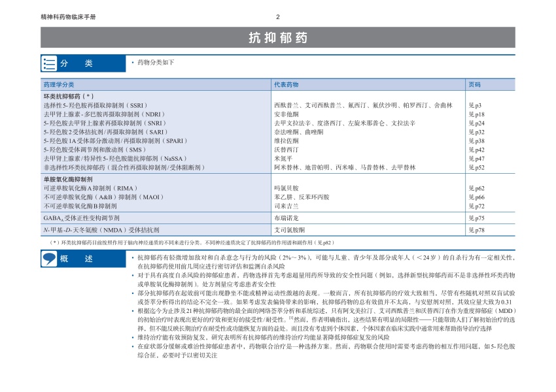The width and height of the screenshot is (556, 392).
Task: Click the footnote mentioning 见p82
Action: pos(192,242)
